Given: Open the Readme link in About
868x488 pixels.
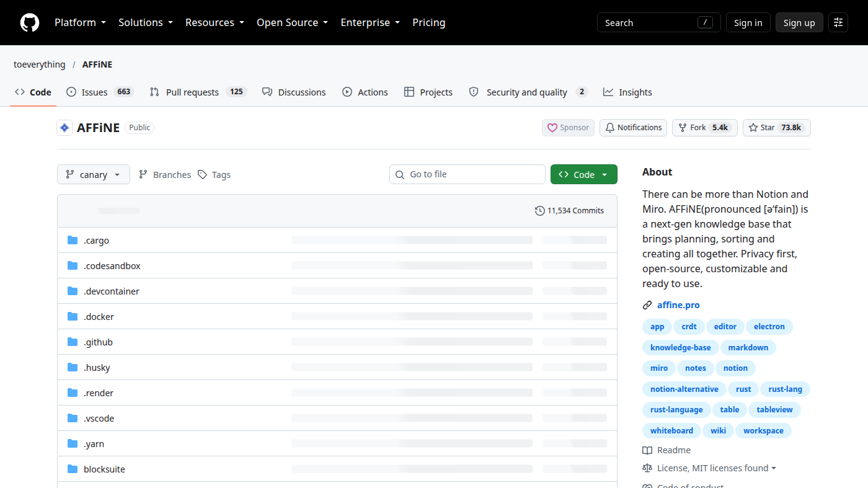Looking at the screenshot, I should pos(674,450).
